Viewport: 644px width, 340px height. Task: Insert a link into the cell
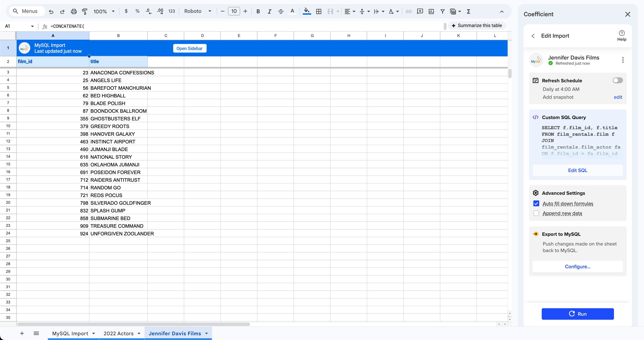pos(408,11)
